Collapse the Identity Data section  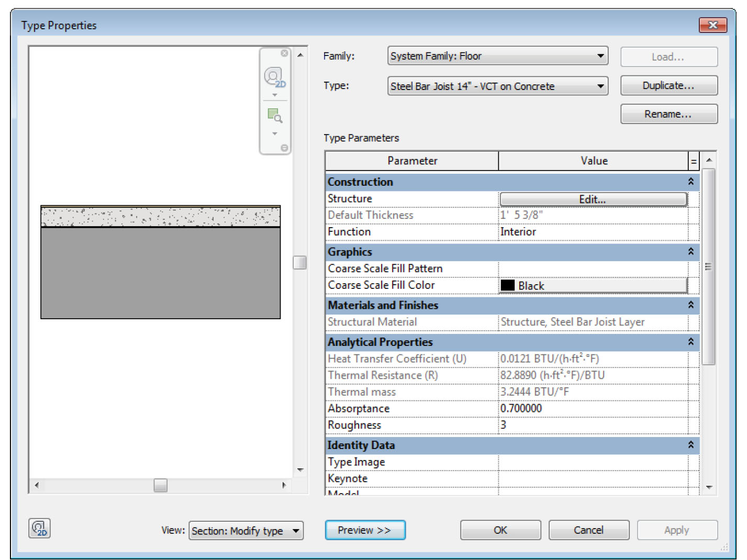coord(690,445)
